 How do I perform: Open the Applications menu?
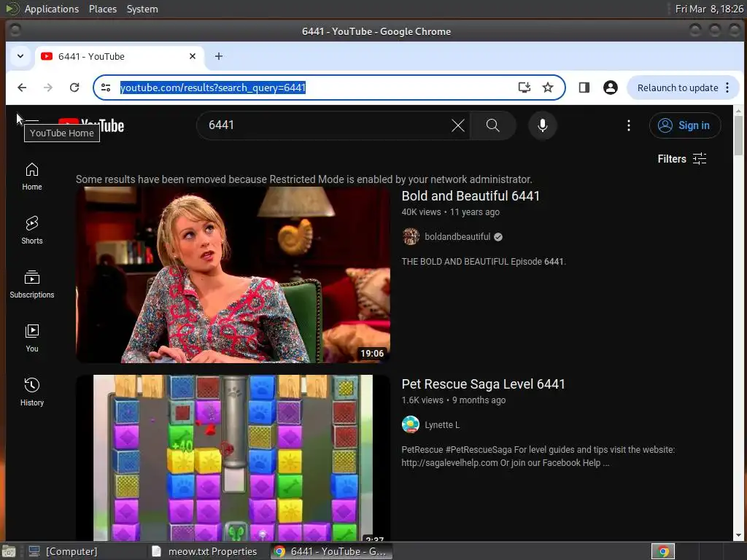pyautogui.click(x=52, y=9)
